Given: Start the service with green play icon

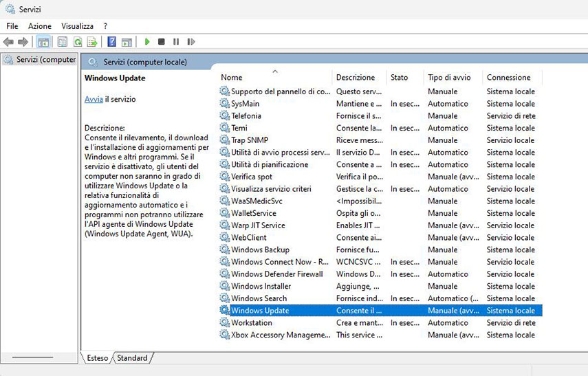Looking at the screenshot, I should click(x=147, y=42).
